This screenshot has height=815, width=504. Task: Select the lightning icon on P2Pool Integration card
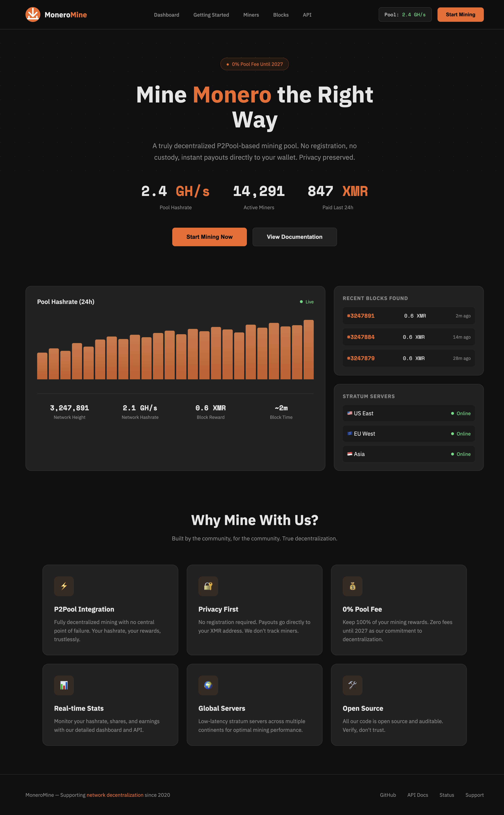tap(64, 586)
